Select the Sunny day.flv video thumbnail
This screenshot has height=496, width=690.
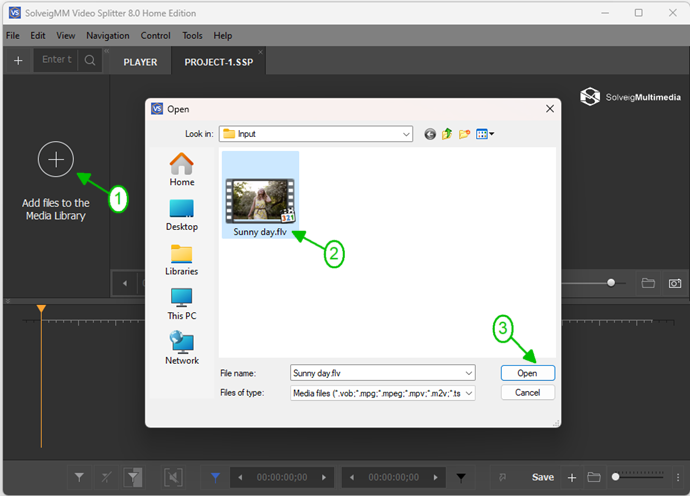[260, 195]
